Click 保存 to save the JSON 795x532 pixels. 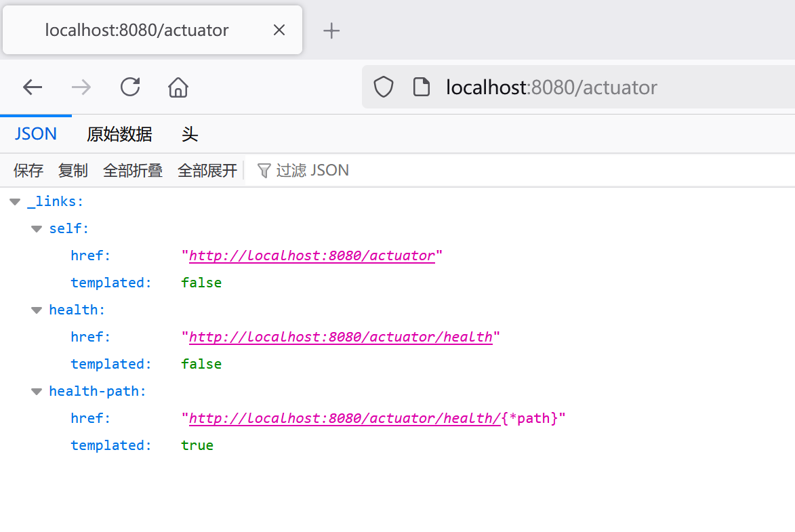tap(28, 170)
